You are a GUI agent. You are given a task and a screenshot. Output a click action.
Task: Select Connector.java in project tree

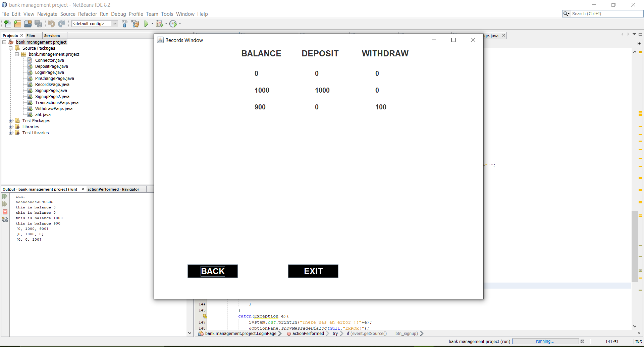tap(49, 60)
